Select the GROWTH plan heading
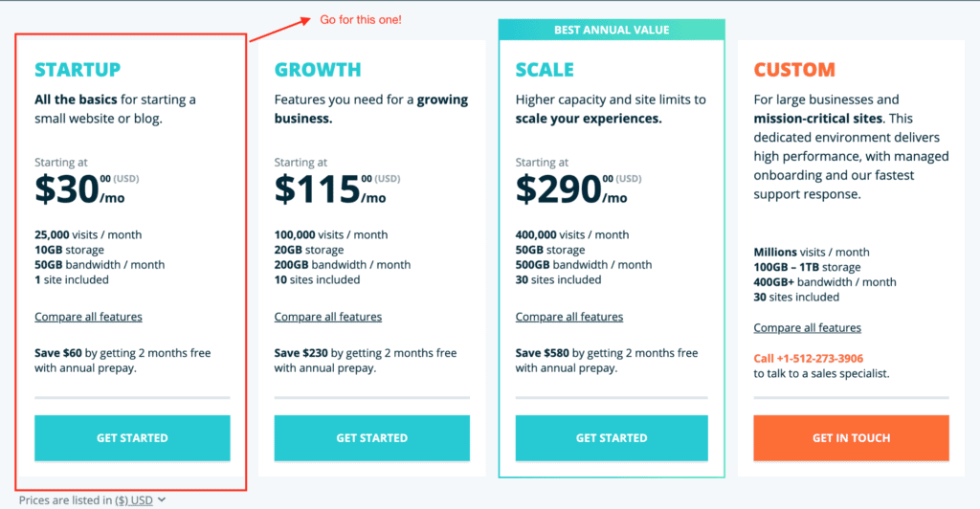This screenshot has height=509, width=980. (x=318, y=69)
